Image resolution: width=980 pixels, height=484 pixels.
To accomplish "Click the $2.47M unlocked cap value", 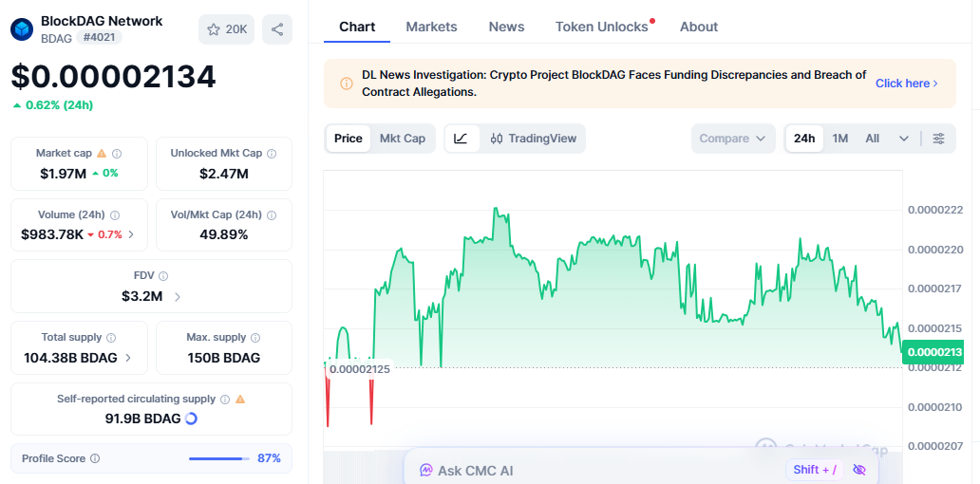I will click(224, 174).
